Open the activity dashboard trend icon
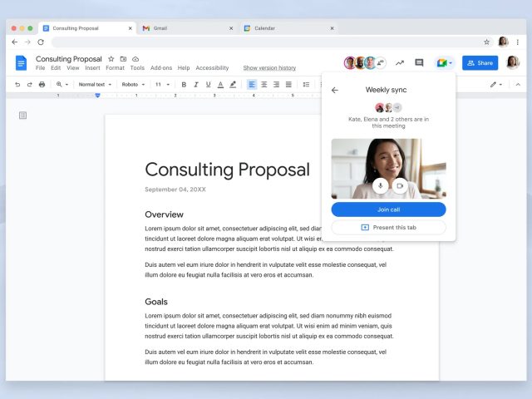 click(x=399, y=62)
